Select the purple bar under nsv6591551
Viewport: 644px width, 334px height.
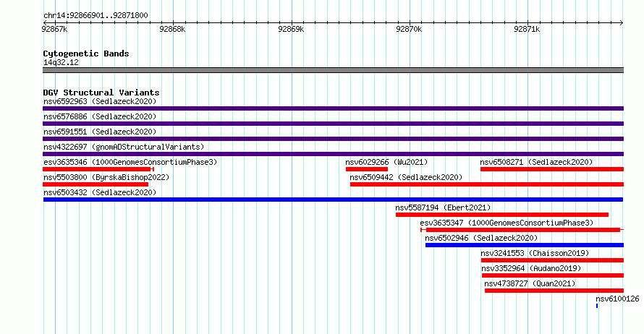pyautogui.click(x=333, y=139)
